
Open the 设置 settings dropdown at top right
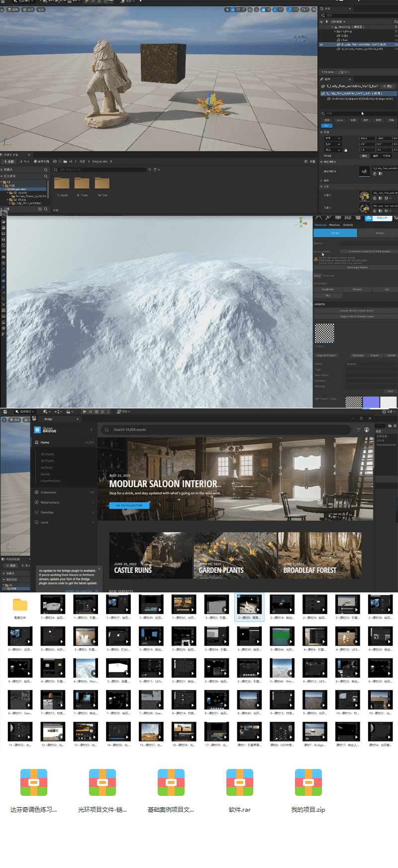(x=389, y=411)
